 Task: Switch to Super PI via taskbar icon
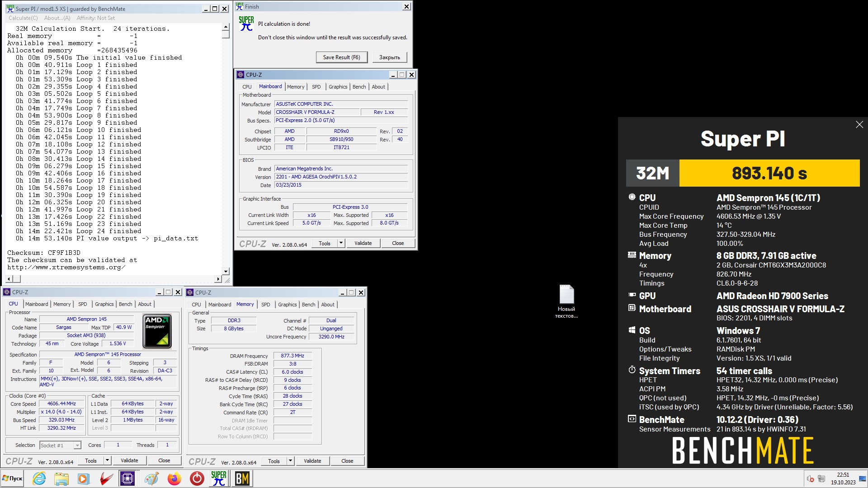(219, 479)
